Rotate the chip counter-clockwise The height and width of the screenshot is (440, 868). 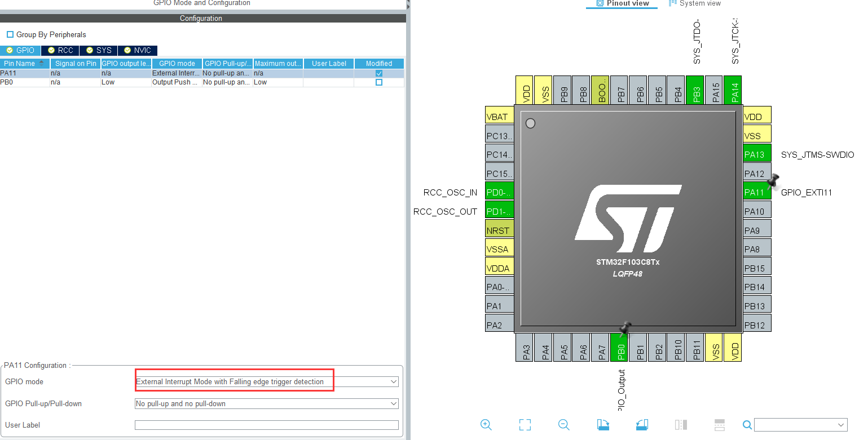[642, 425]
